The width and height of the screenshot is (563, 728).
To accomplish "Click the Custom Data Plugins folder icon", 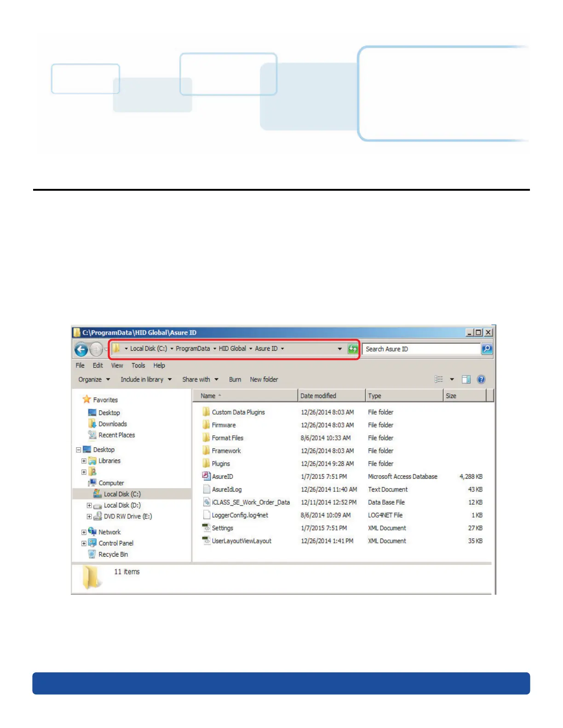I will tap(206, 412).
